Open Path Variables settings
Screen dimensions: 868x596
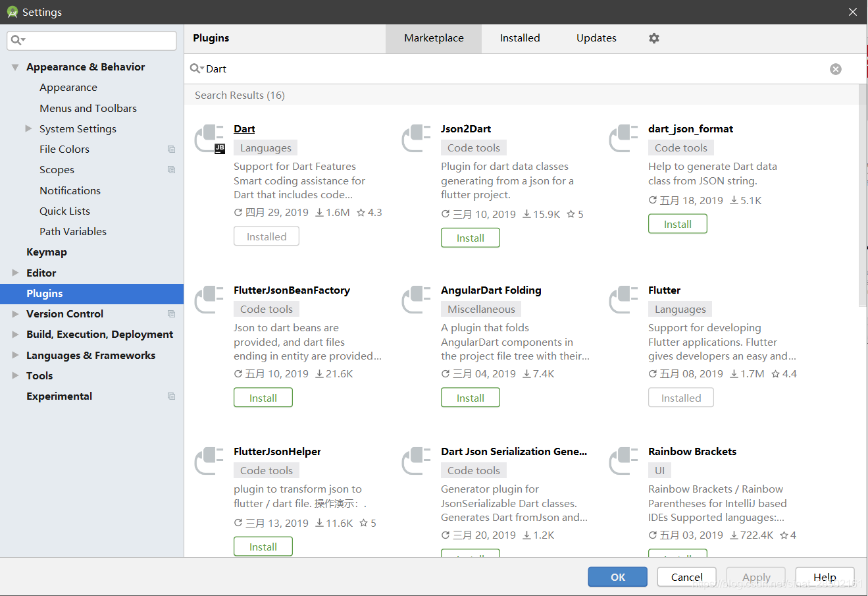[x=73, y=232]
